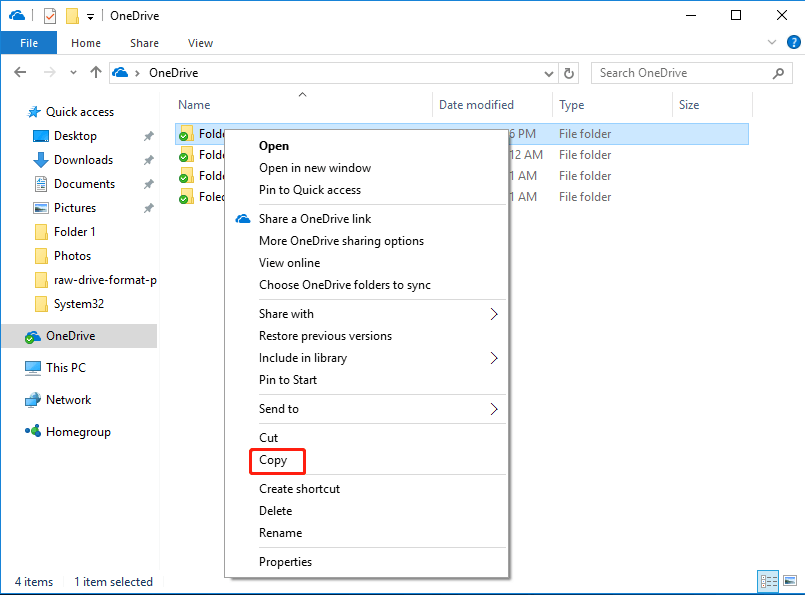Screen dimensions: 805x595
Task: Switch to the Home ribbon tab
Action: [86, 43]
